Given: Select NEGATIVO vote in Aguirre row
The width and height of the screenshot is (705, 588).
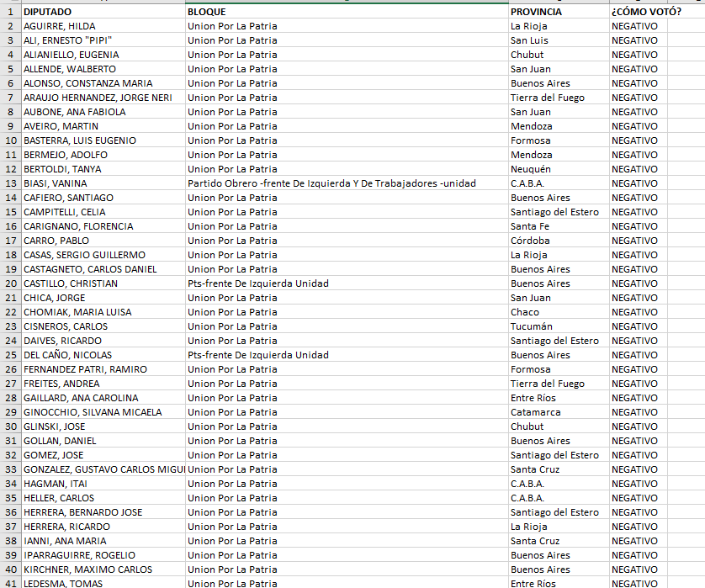Looking at the screenshot, I should pos(639,26).
